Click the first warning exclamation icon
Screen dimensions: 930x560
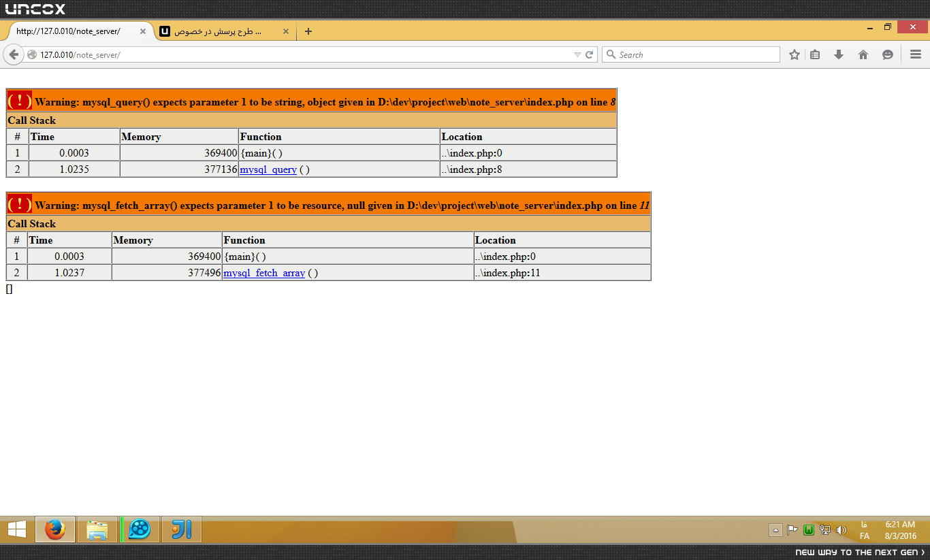(x=20, y=101)
